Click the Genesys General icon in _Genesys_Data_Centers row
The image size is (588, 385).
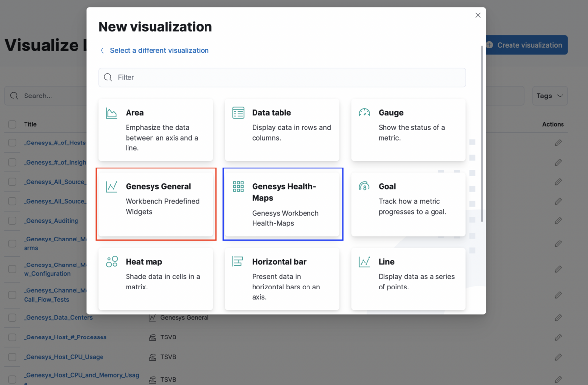point(152,317)
